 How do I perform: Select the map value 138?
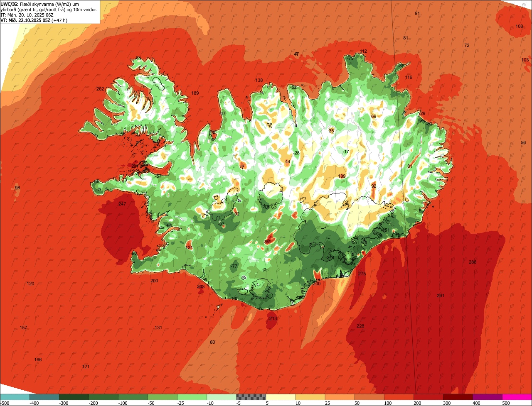(x=259, y=80)
